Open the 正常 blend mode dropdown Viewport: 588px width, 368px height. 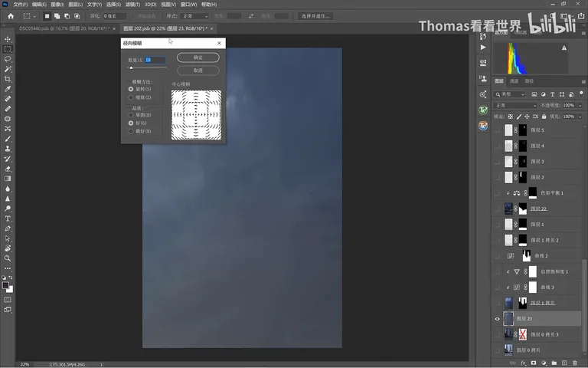(x=515, y=106)
